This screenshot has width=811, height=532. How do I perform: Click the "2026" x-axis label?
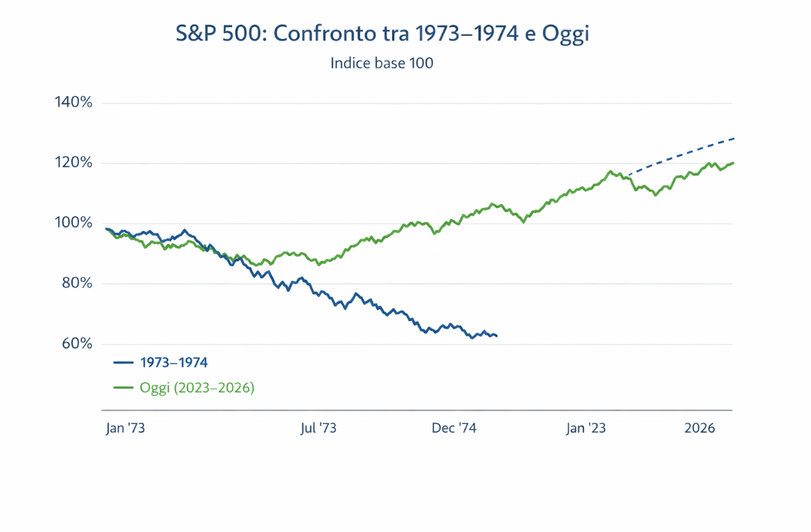pyautogui.click(x=699, y=428)
